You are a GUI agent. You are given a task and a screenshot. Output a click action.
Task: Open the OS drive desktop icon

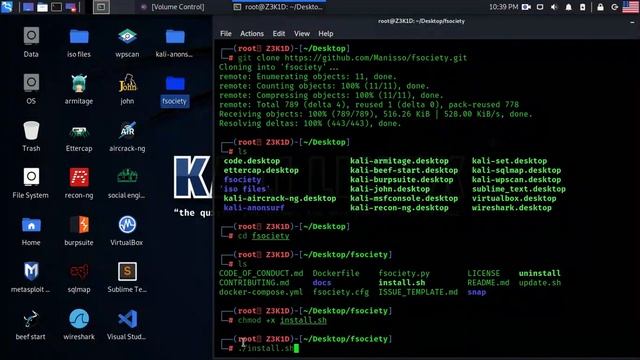[31, 89]
